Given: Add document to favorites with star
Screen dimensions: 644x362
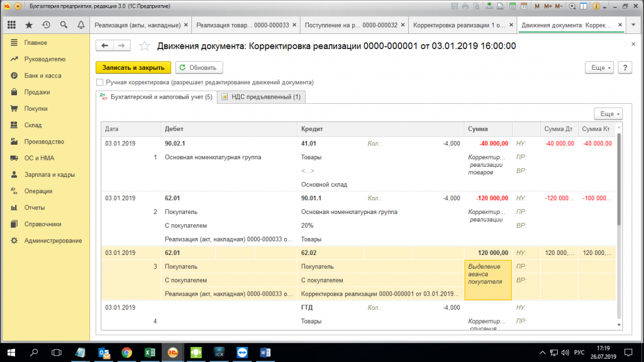Looking at the screenshot, I should point(145,46).
